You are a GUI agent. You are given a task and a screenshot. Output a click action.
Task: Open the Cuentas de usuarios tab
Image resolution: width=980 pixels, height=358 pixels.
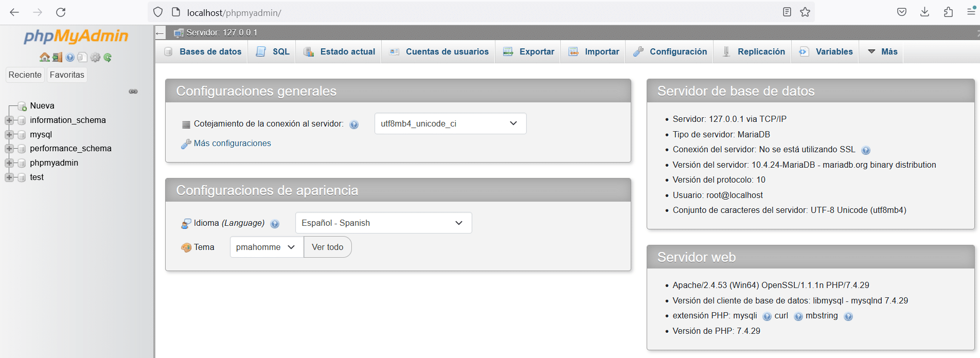coord(438,51)
